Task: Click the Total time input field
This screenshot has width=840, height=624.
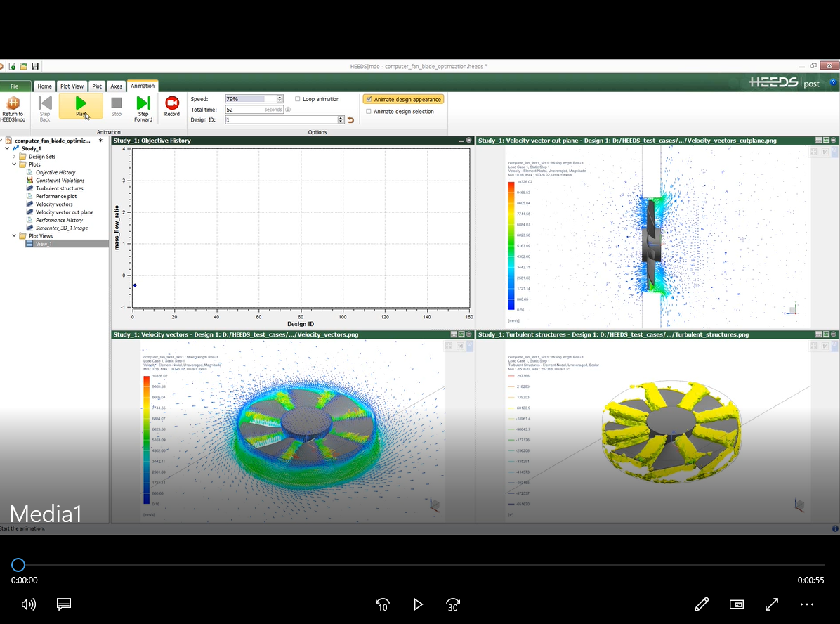Action: 254,110
